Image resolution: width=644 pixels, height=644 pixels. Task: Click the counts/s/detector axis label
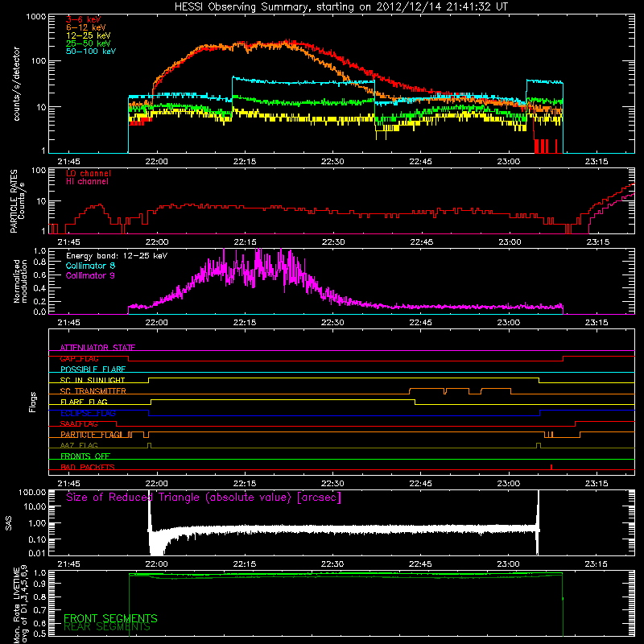click(x=17, y=84)
